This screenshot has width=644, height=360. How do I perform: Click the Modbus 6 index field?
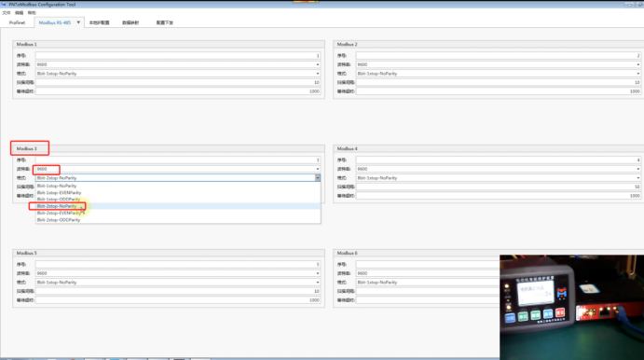pos(428,264)
